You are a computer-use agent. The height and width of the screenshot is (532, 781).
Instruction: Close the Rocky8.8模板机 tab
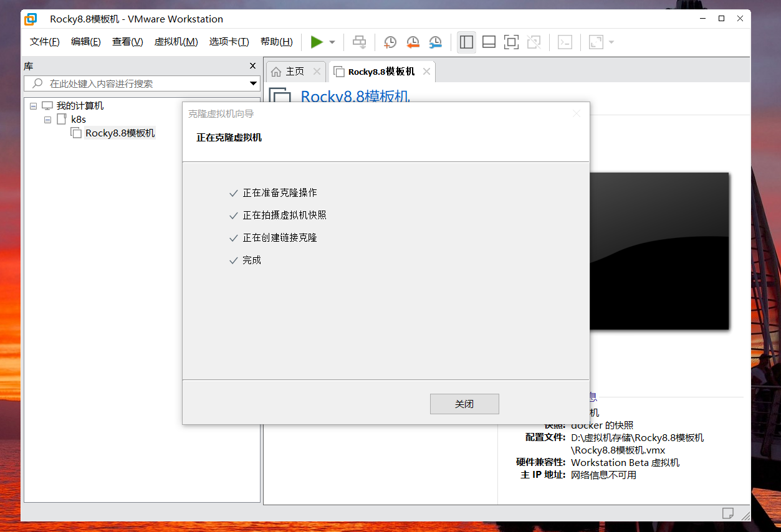[x=426, y=72]
